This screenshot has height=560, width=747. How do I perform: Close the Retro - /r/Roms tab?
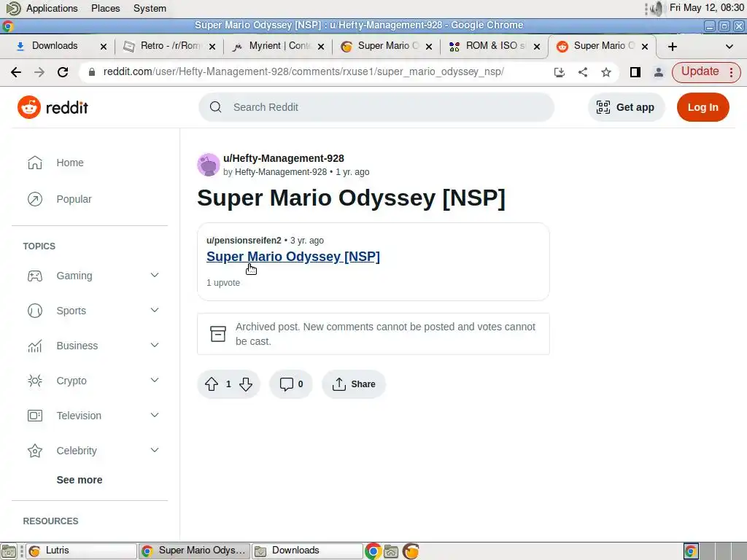click(x=212, y=46)
